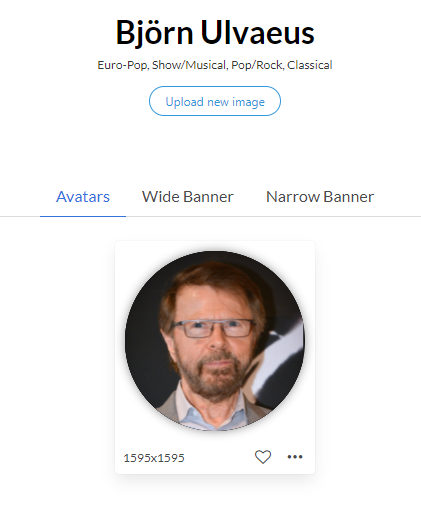Click the 1595x1595 dimensions label

(x=154, y=458)
